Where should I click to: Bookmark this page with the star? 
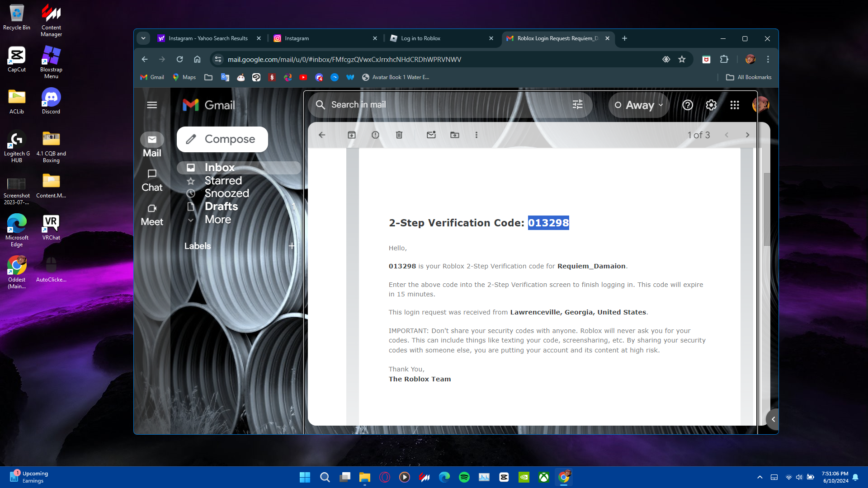682,59
